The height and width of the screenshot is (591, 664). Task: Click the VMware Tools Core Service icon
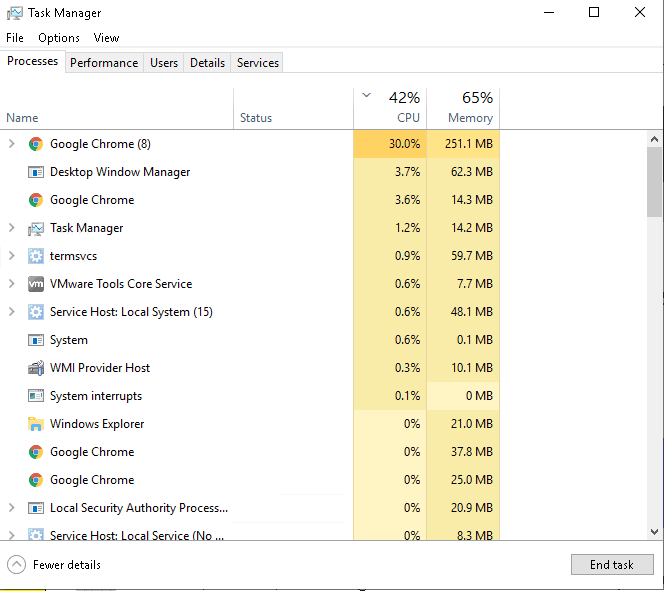coord(36,284)
